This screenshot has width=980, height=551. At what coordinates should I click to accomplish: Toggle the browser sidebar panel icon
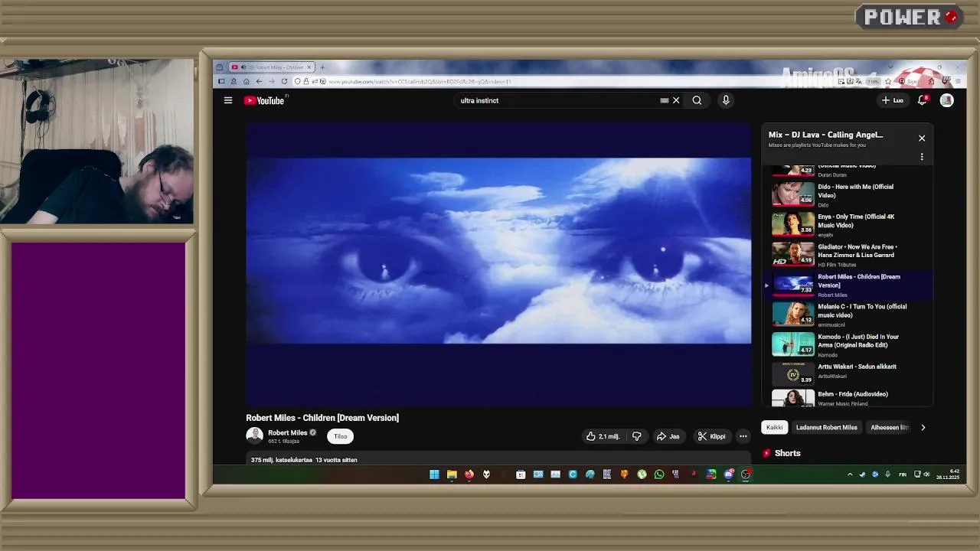(221, 81)
